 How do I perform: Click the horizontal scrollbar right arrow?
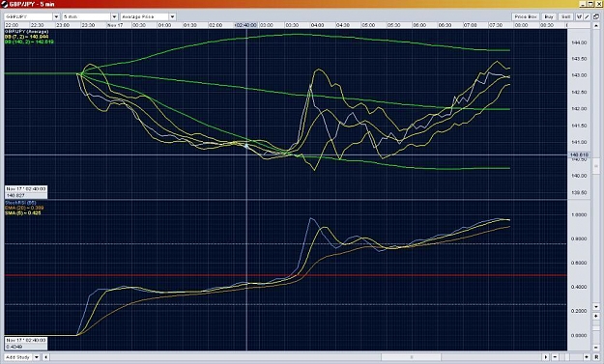pos(546,357)
